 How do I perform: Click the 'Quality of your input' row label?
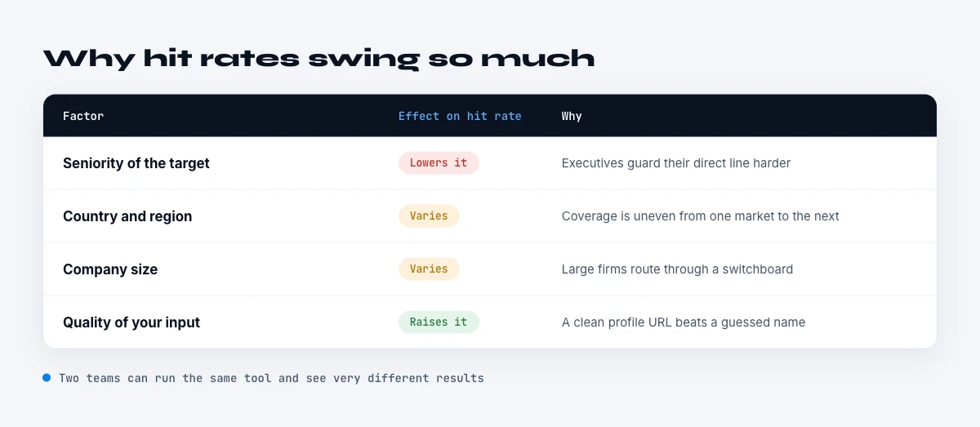click(x=131, y=322)
